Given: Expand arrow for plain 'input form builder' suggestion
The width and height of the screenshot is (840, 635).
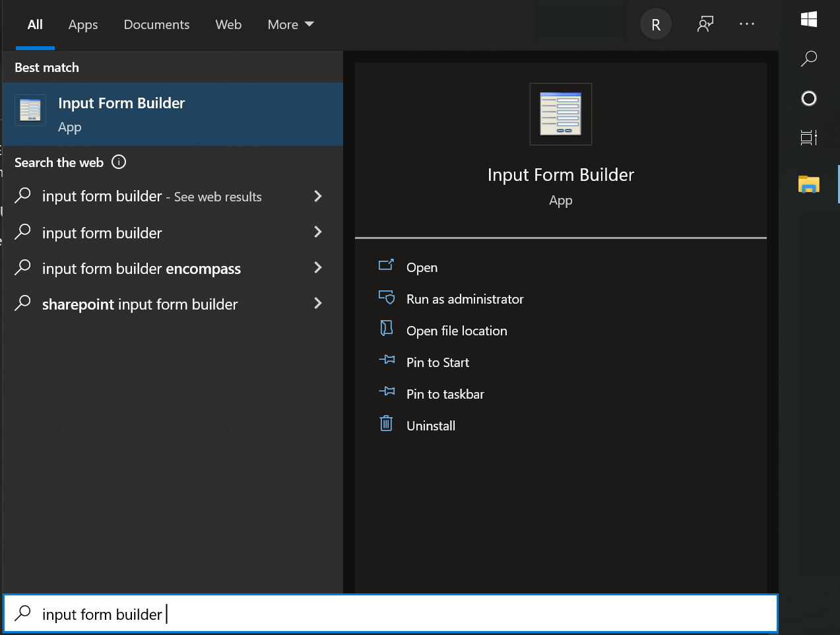Looking at the screenshot, I should 318,232.
